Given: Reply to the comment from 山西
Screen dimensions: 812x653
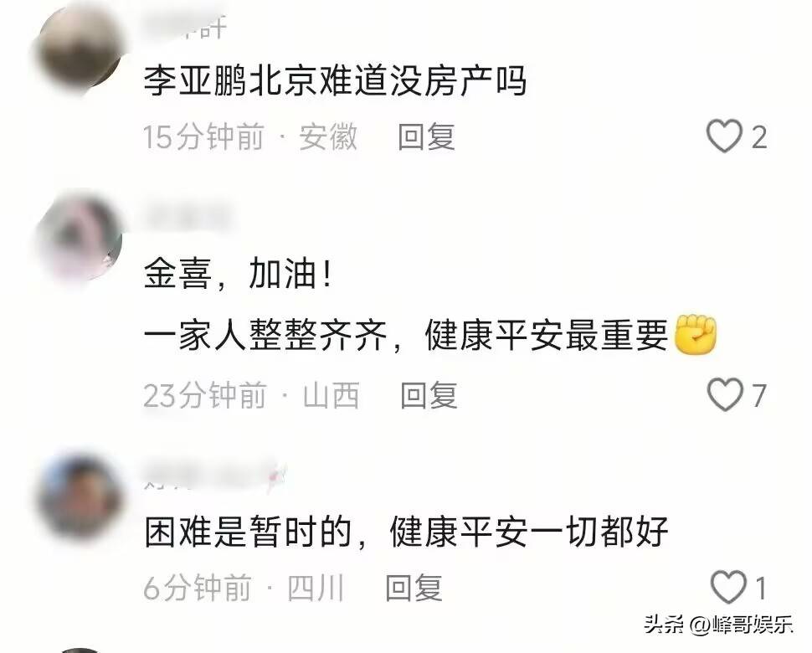Looking at the screenshot, I should tap(429, 395).
